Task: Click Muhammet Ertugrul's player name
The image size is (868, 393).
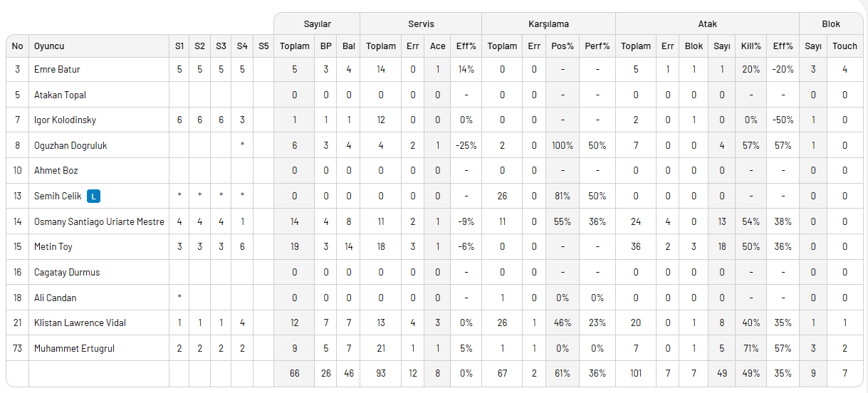Action: (74, 349)
